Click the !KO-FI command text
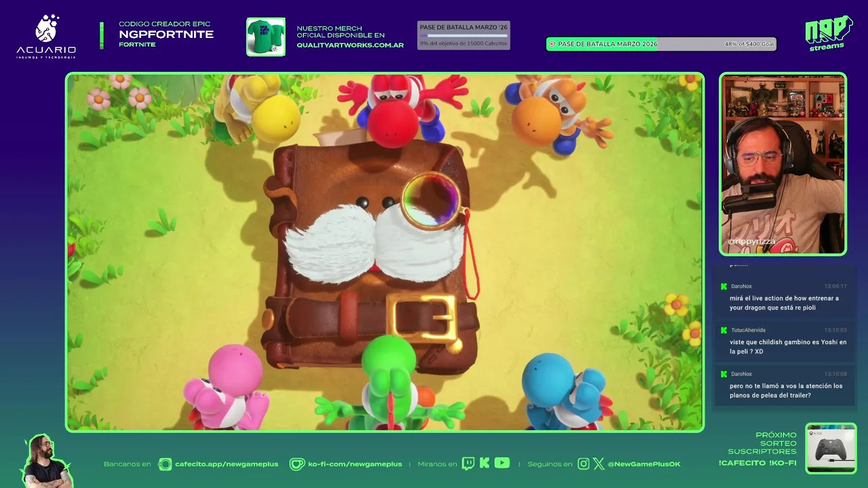The image size is (868, 488). [783, 464]
